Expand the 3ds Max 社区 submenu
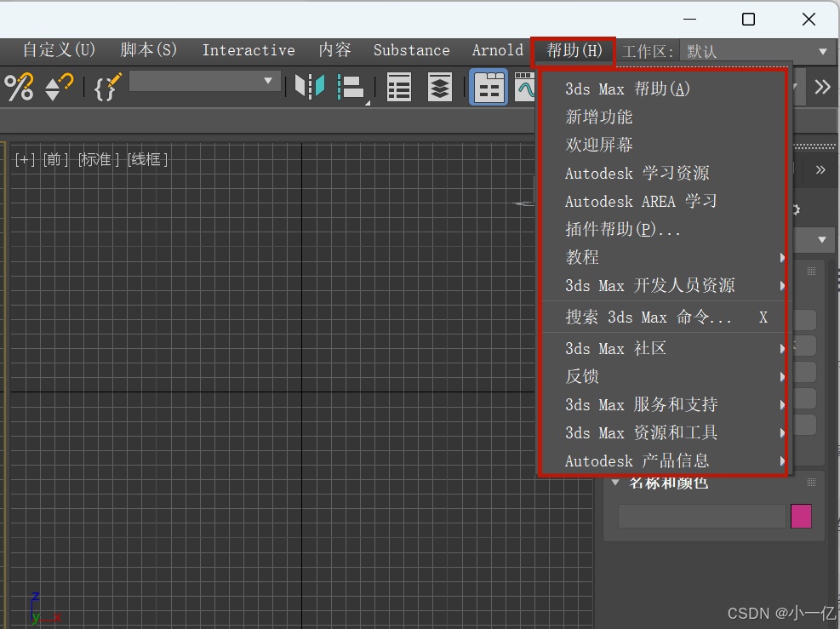This screenshot has height=629, width=840. point(663,349)
